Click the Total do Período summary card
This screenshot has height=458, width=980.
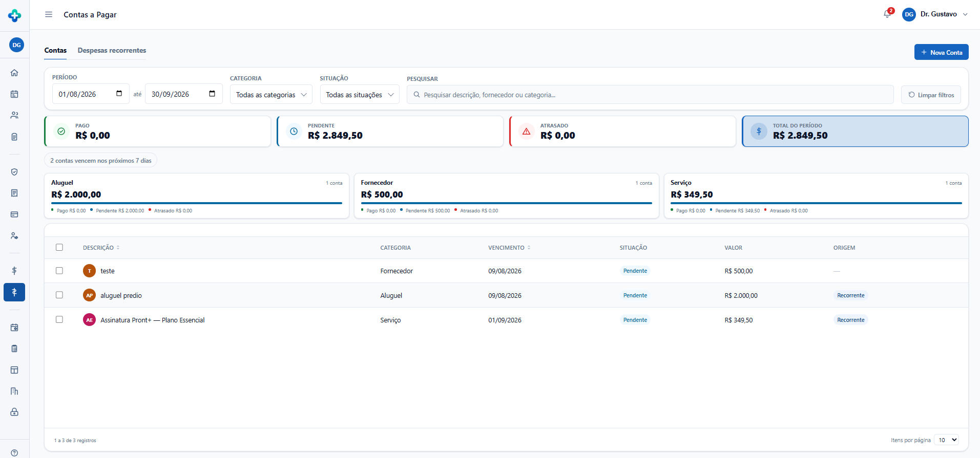[x=855, y=132]
